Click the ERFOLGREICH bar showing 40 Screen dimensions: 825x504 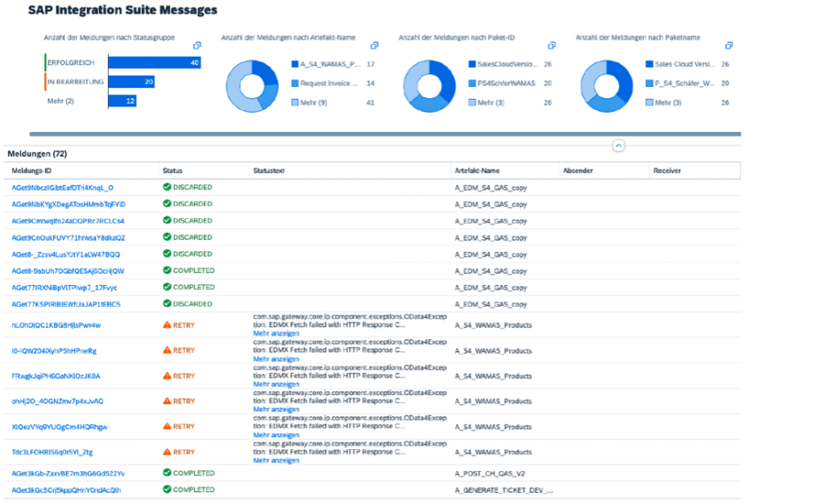(x=155, y=63)
